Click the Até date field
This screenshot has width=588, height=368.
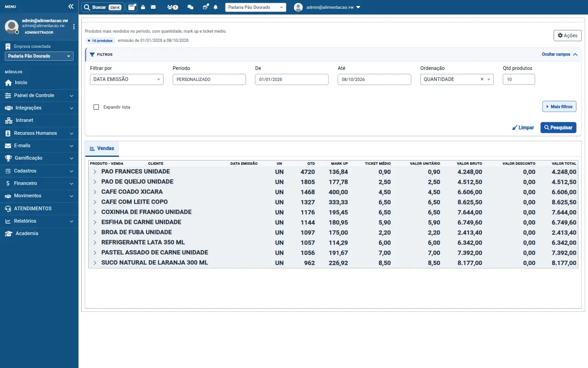pos(374,79)
